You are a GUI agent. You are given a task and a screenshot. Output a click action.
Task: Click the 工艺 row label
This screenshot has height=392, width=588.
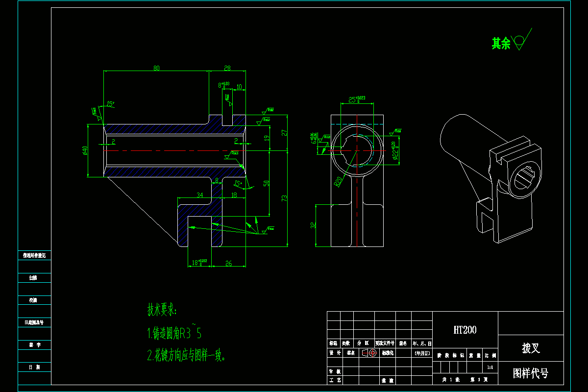pyautogui.click(x=334, y=380)
